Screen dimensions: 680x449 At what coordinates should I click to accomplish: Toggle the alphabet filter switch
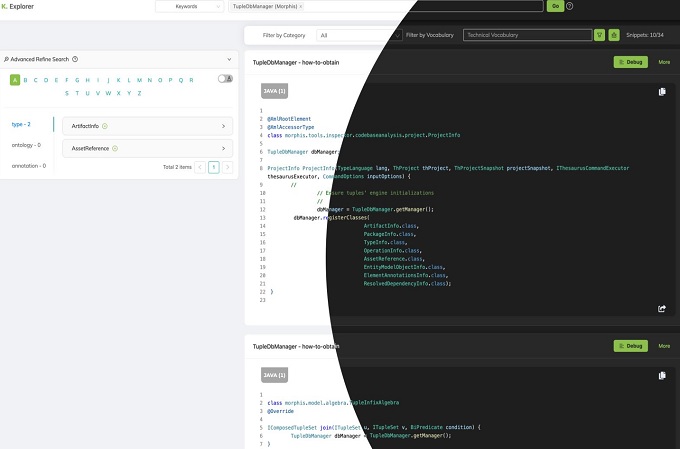[x=225, y=79]
